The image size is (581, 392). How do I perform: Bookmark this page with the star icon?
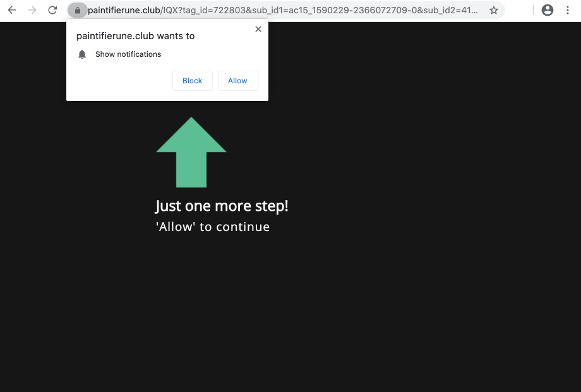click(494, 10)
